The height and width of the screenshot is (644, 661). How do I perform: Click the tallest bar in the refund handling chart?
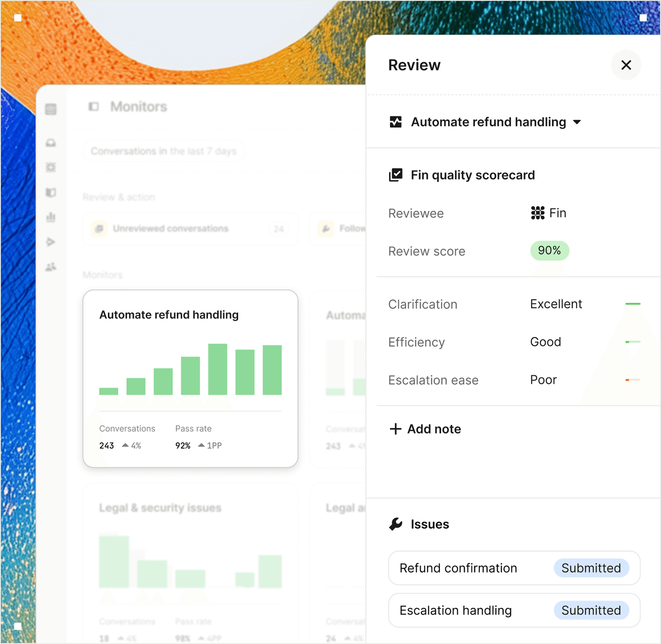pyautogui.click(x=217, y=369)
